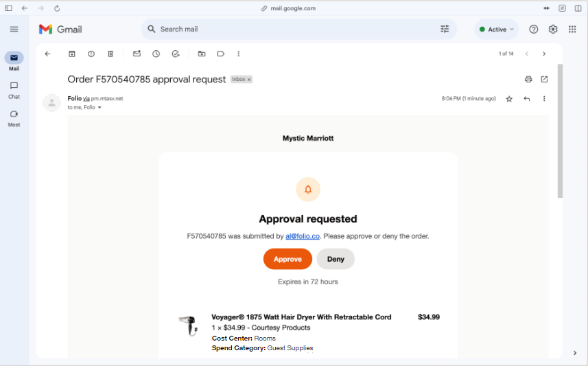The image size is (588, 366).
Task: Click the search magnifier icon
Action: [152, 29]
